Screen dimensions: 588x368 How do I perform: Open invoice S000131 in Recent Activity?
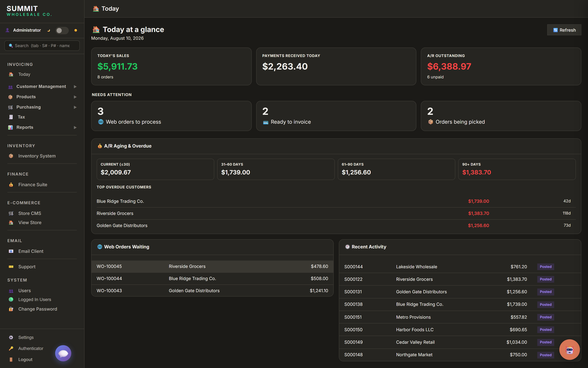pyautogui.click(x=460, y=292)
